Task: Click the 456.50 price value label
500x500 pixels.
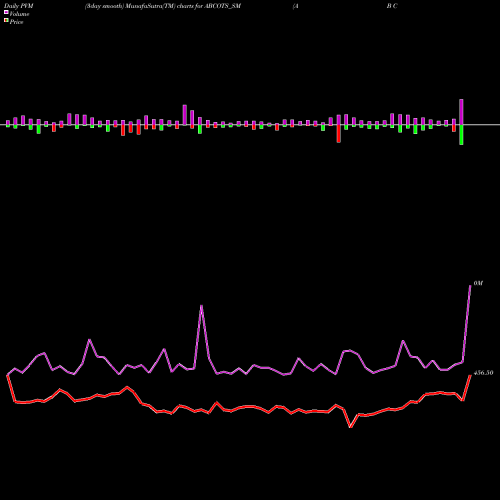Action: coord(483,373)
